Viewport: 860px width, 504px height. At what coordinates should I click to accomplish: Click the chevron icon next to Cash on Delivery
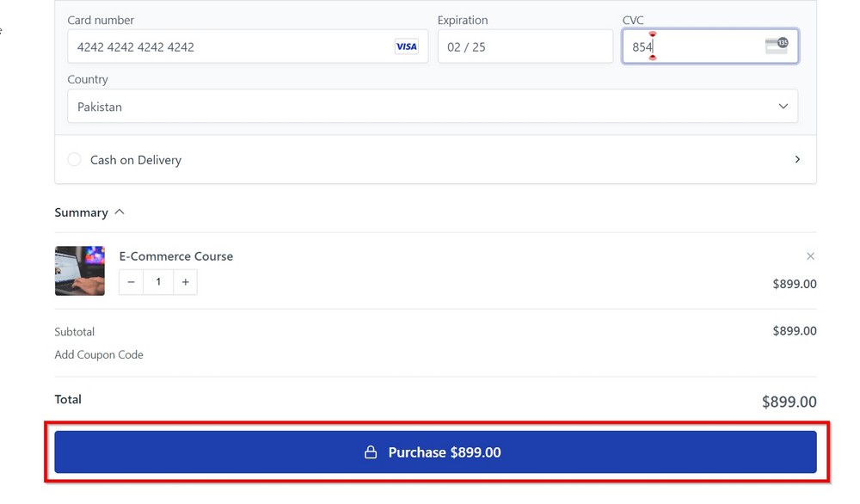pos(797,159)
